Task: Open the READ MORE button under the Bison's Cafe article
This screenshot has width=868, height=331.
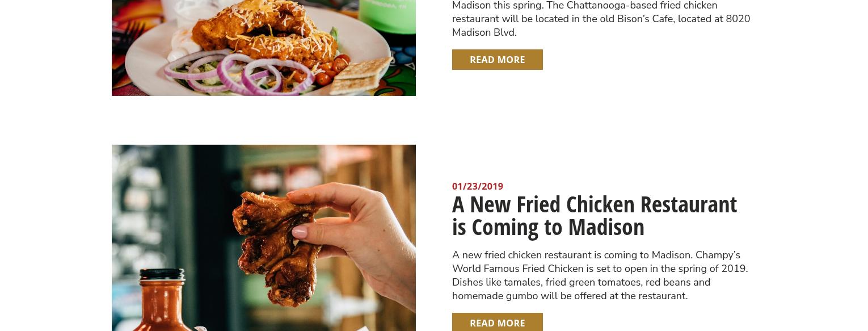Action: point(497,60)
